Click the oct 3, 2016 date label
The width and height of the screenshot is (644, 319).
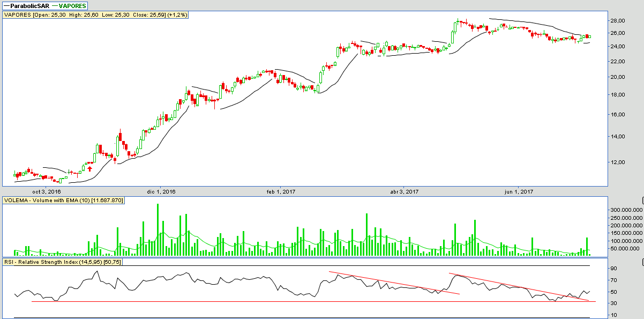click(x=47, y=191)
